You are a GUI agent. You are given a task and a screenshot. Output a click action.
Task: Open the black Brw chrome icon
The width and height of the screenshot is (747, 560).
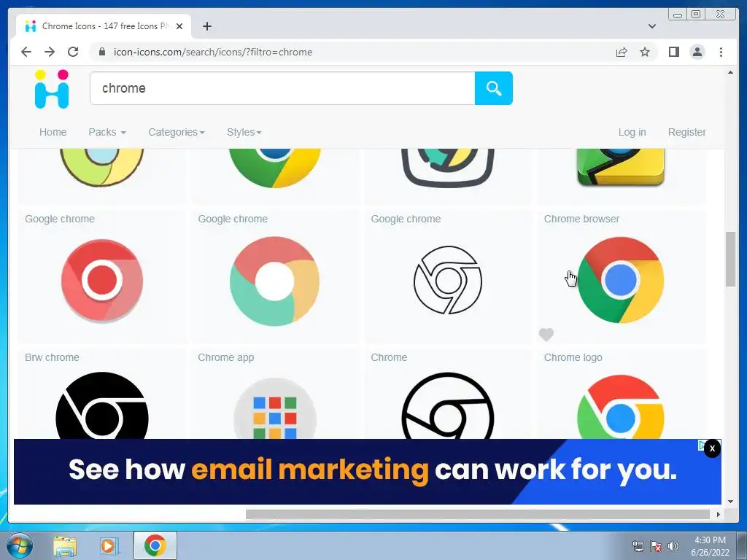tap(102, 405)
